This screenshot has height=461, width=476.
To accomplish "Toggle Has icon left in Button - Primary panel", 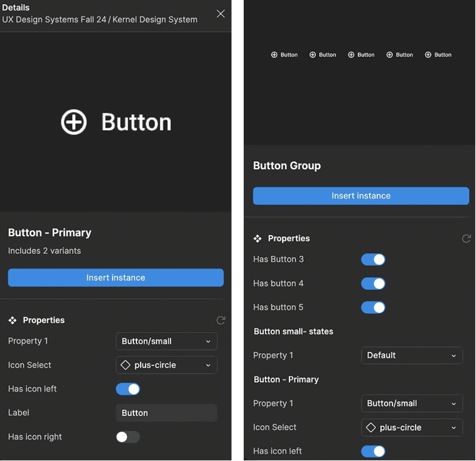I will click(x=128, y=389).
